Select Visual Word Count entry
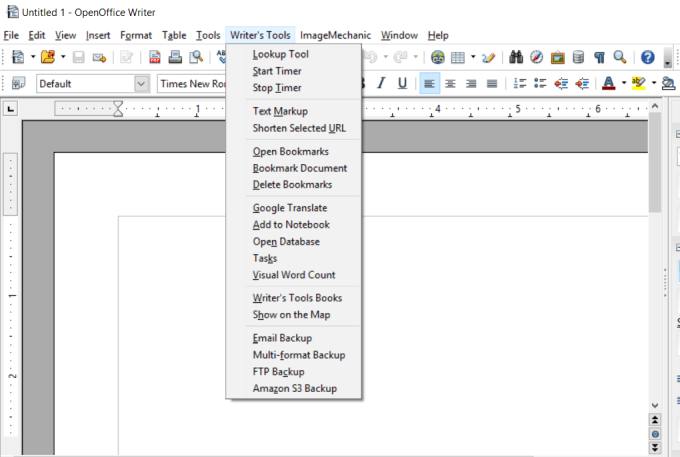 point(294,275)
